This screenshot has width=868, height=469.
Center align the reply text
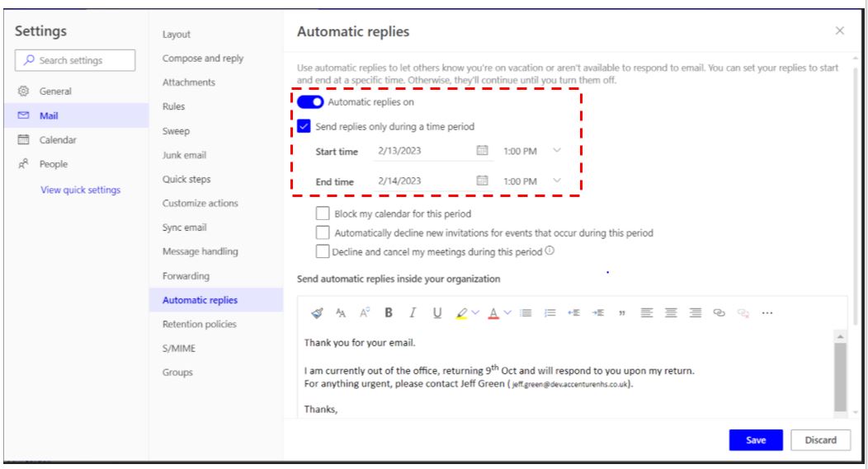pos(671,313)
